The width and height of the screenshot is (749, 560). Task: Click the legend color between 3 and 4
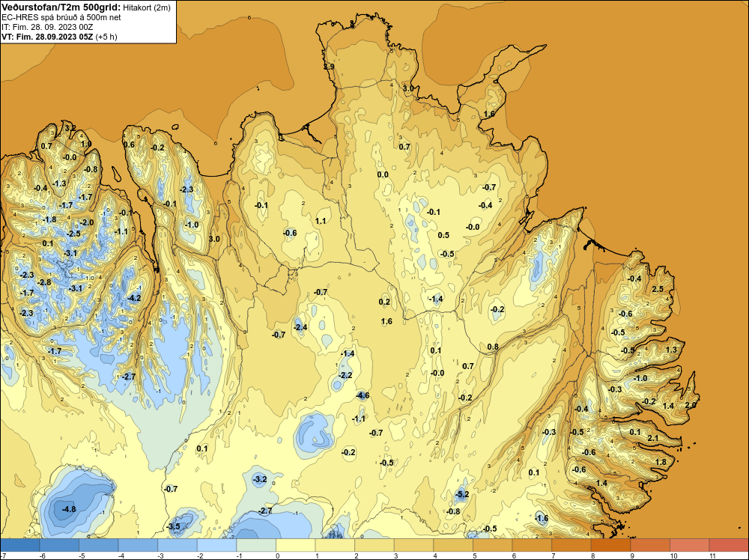tap(414, 545)
